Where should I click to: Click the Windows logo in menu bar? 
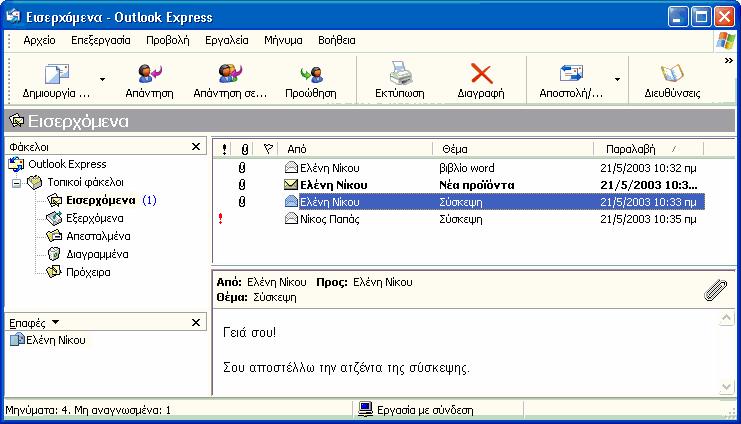pyautogui.click(x=725, y=41)
